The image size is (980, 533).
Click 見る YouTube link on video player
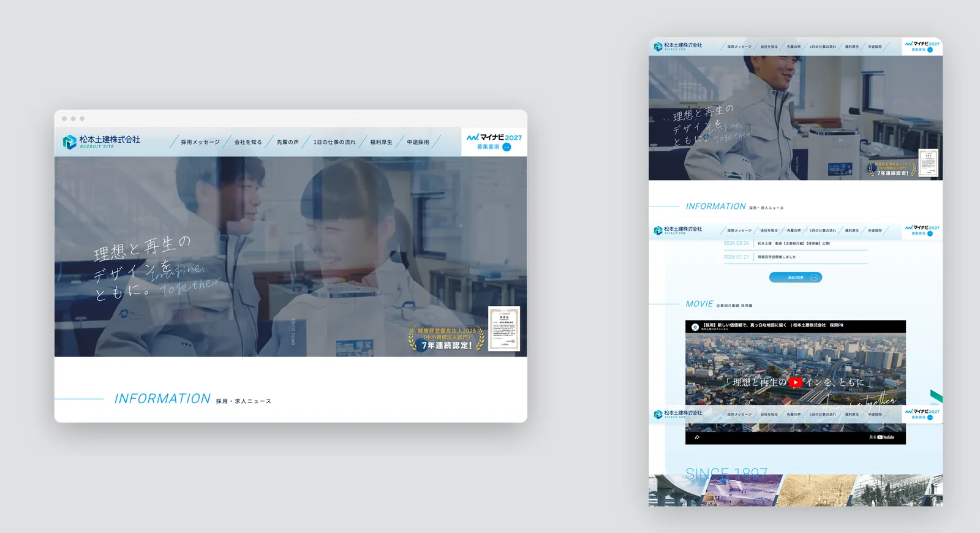pos(882,437)
